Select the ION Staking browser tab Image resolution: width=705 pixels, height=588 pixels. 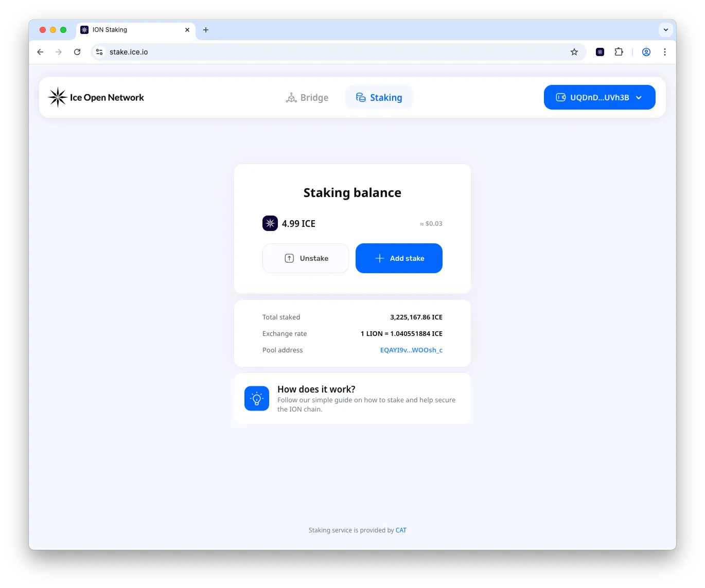coord(136,30)
